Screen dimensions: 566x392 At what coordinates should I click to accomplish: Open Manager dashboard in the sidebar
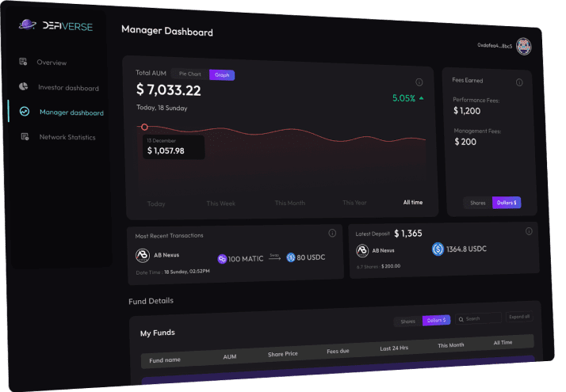tap(71, 112)
